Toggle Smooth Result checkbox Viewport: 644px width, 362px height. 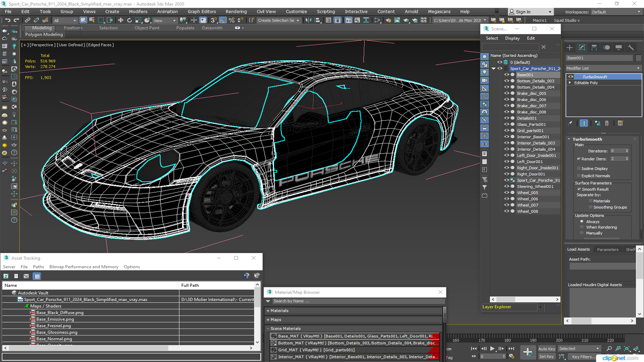579,189
